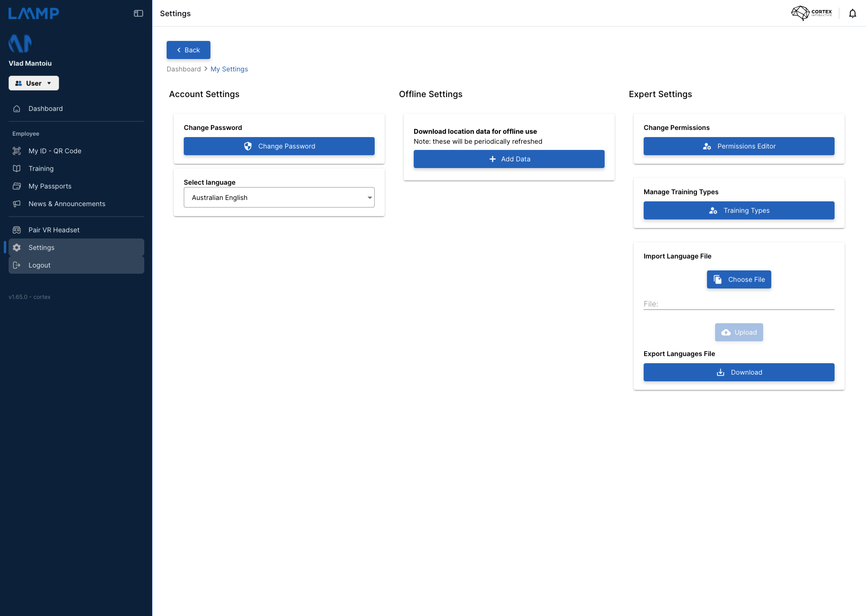
Task: Open Training Types button
Action: coord(739,210)
